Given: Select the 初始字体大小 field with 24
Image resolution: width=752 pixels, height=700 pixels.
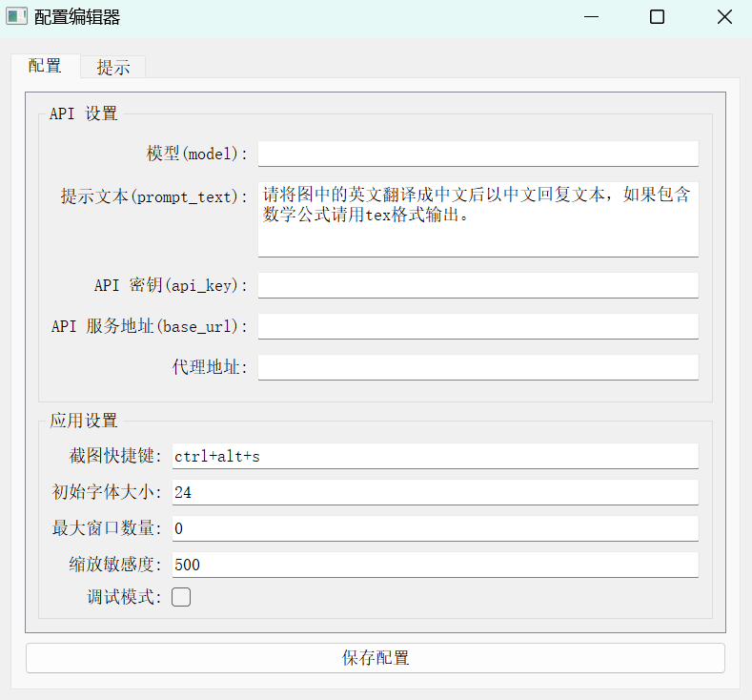Looking at the screenshot, I should (435, 492).
